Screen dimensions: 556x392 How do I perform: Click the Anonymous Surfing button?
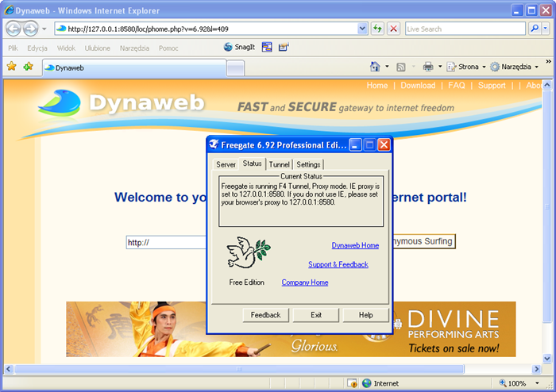pos(423,241)
